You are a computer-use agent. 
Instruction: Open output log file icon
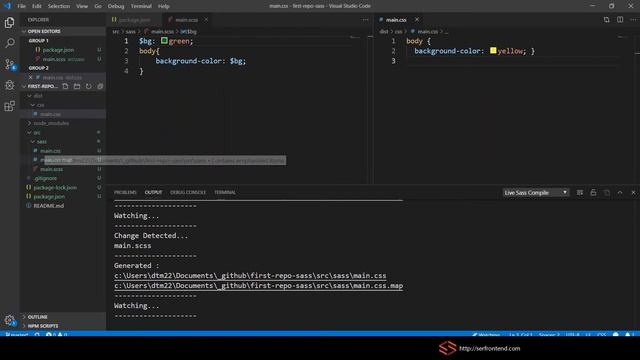pos(607,192)
